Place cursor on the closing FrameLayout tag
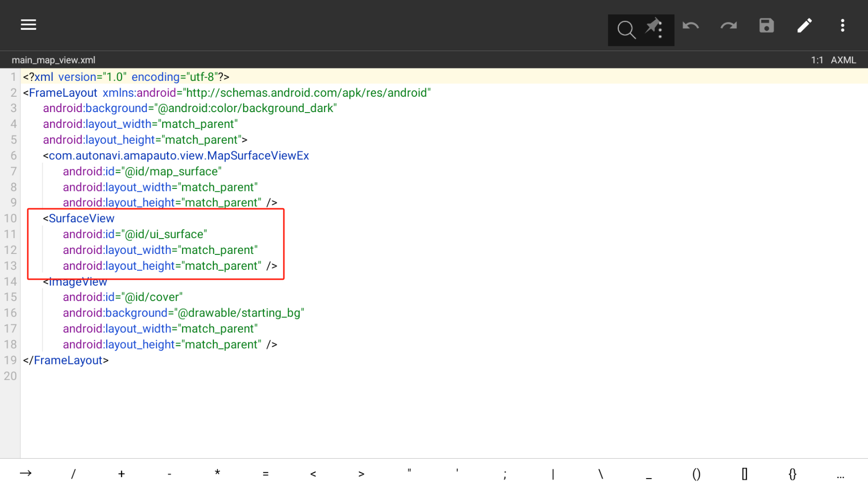Screen dimensions: 868x488 (x=66, y=360)
